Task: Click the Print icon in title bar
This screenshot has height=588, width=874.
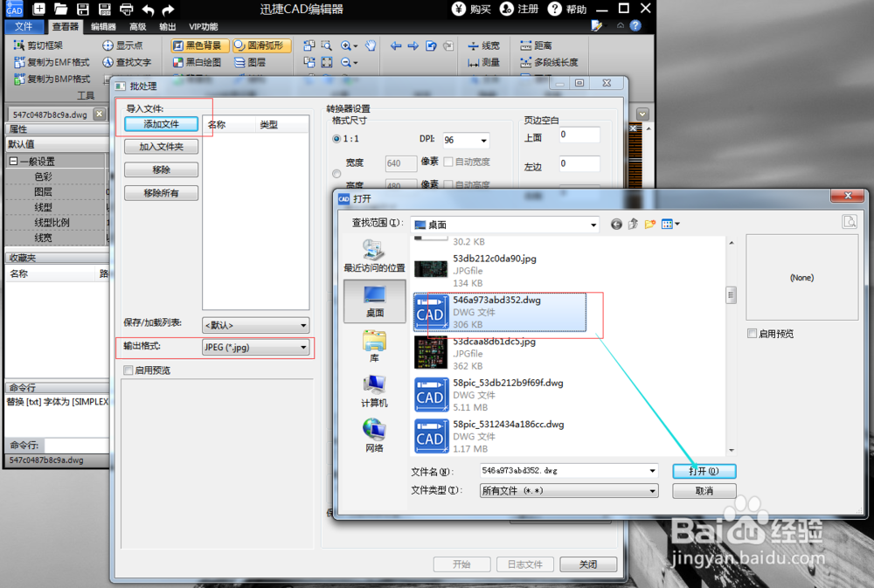Action: pyautogui.click(x=127, y=9)
